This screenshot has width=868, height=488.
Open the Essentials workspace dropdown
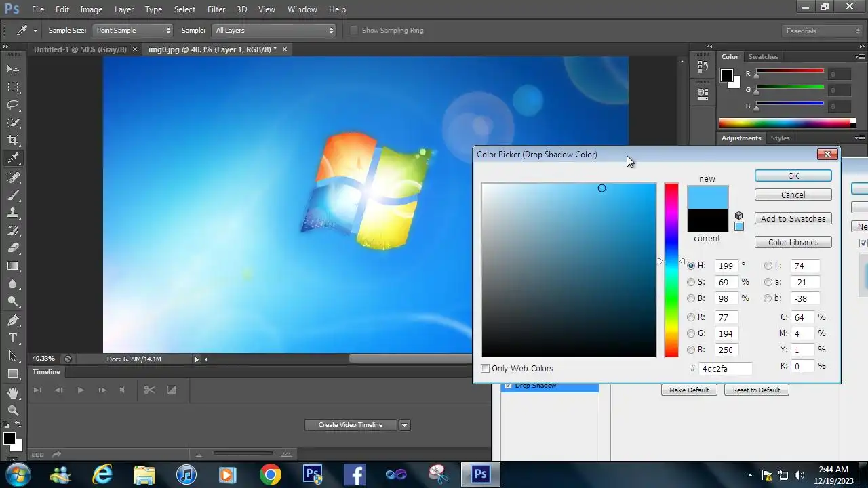pyautogui.click(x=821, y=31)
